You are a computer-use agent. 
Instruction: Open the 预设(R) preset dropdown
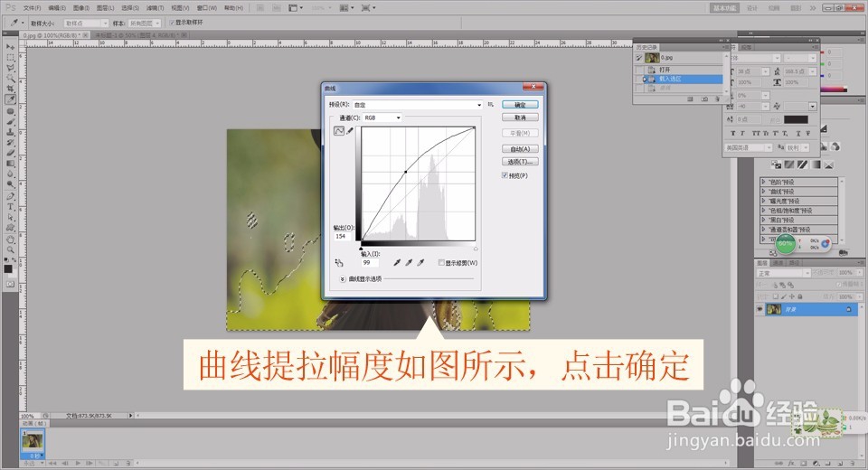(x=418, y=105)
